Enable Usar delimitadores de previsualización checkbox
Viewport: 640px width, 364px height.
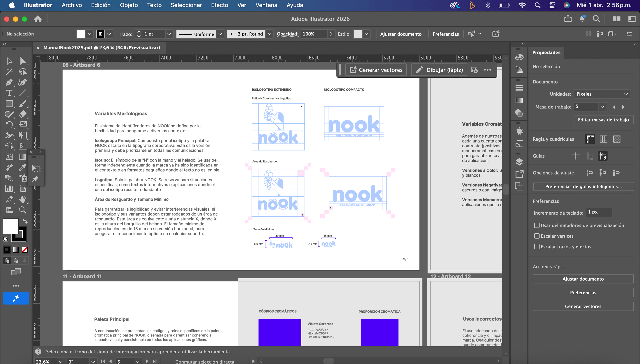coord(537,225)
